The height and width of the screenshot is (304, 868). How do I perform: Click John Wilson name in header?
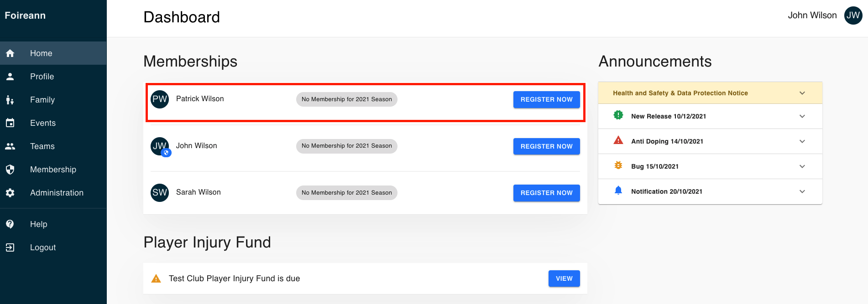coord(812,15)
